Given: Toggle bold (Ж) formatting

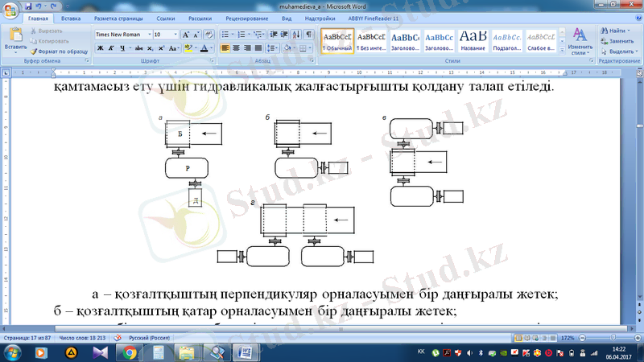Looking at the screenshot, I should tap(100, 48).
